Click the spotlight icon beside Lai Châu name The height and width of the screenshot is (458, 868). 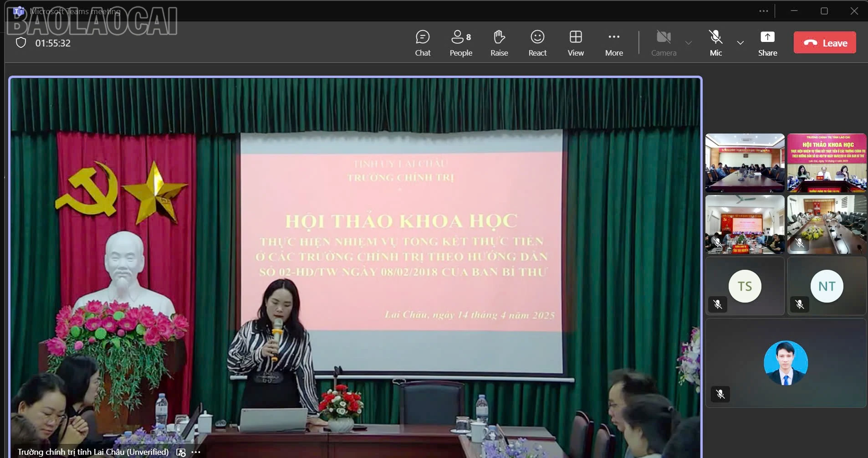coord(180,452)
